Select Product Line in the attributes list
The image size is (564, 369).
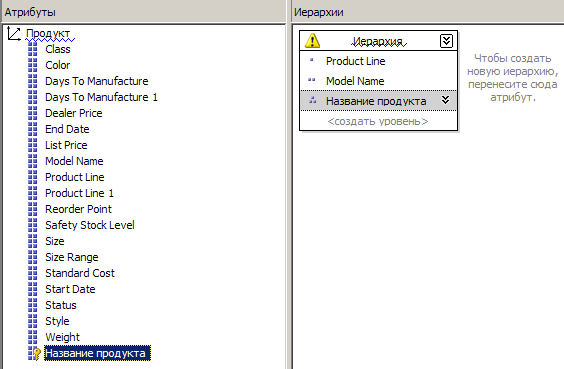coord(75,177)
